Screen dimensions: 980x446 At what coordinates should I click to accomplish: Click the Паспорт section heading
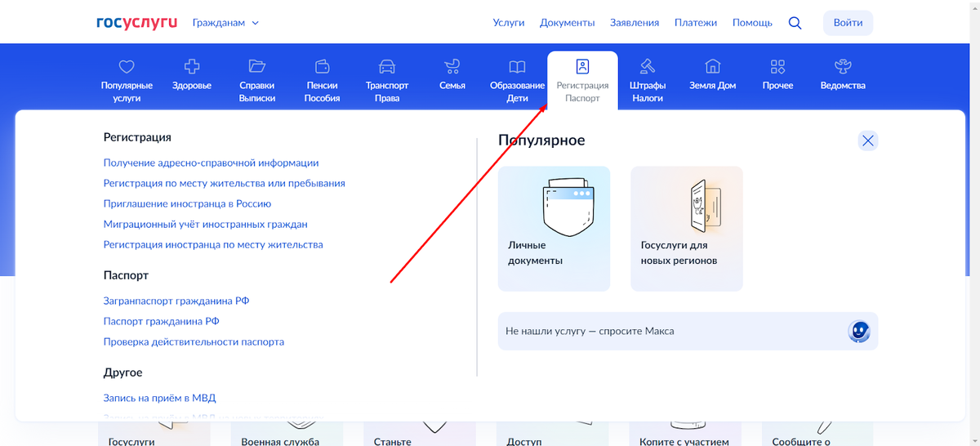126,275
